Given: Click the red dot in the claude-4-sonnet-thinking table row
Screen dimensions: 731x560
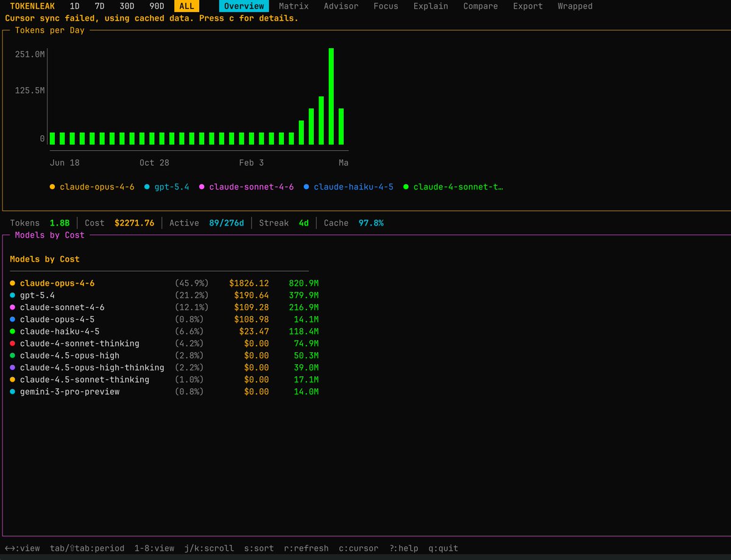Looking at the screenshot, I should tap(12, 344).
